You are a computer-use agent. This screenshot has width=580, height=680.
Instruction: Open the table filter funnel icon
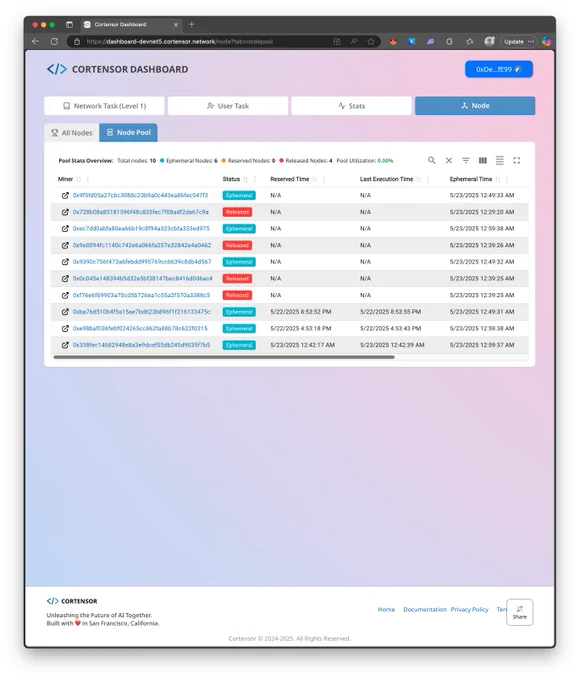[465, 160]
